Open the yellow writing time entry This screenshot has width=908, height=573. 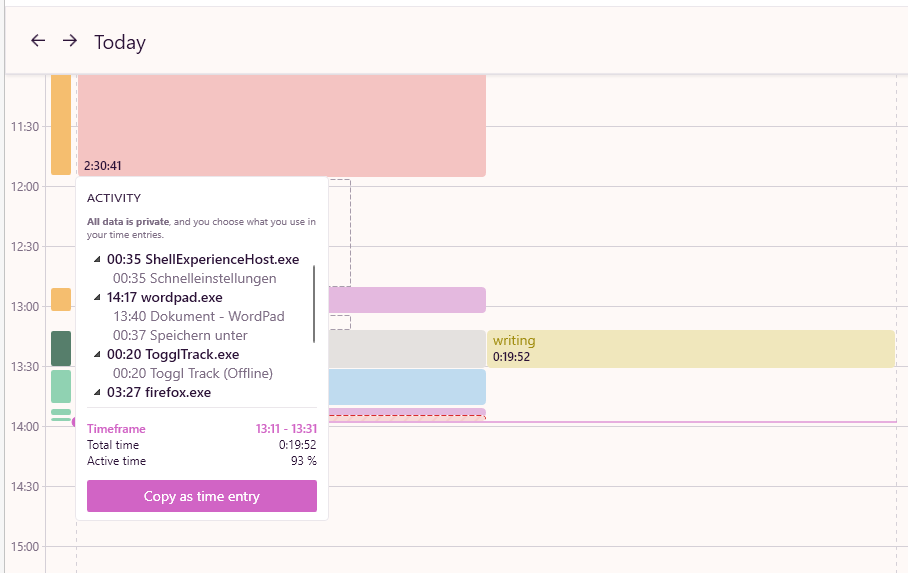pos(690,348)
